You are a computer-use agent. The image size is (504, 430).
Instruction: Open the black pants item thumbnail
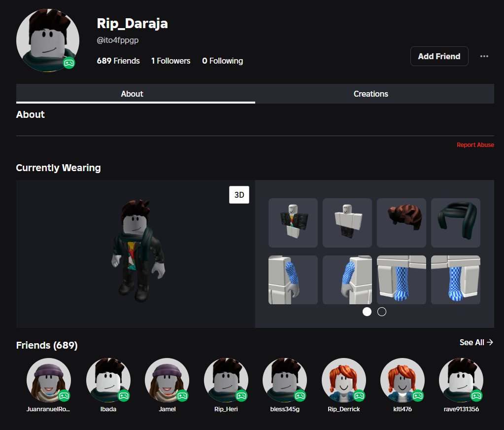(347, 223)
